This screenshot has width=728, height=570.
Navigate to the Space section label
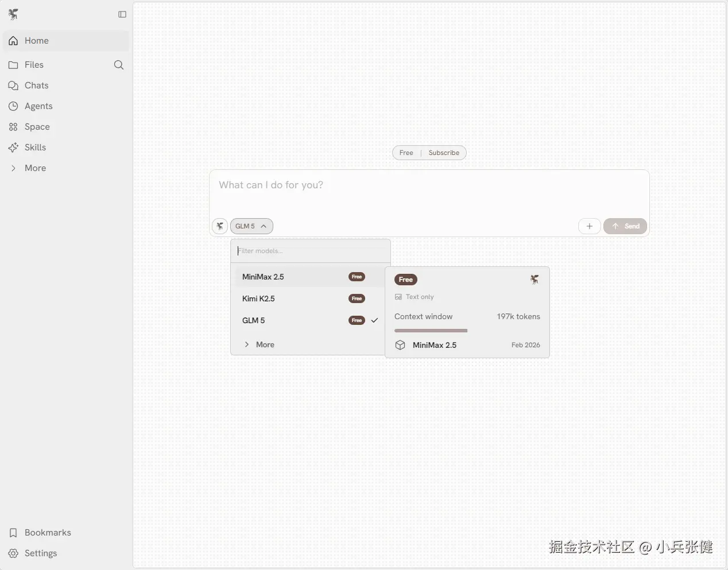point(37,127)
